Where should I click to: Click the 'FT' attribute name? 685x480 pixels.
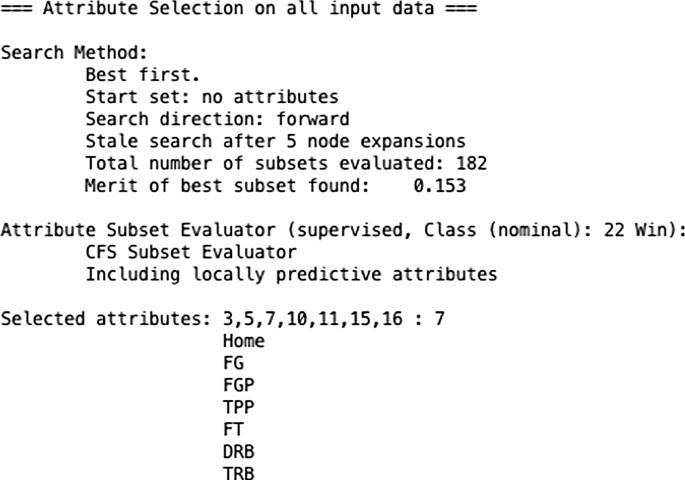coord(233,430)
